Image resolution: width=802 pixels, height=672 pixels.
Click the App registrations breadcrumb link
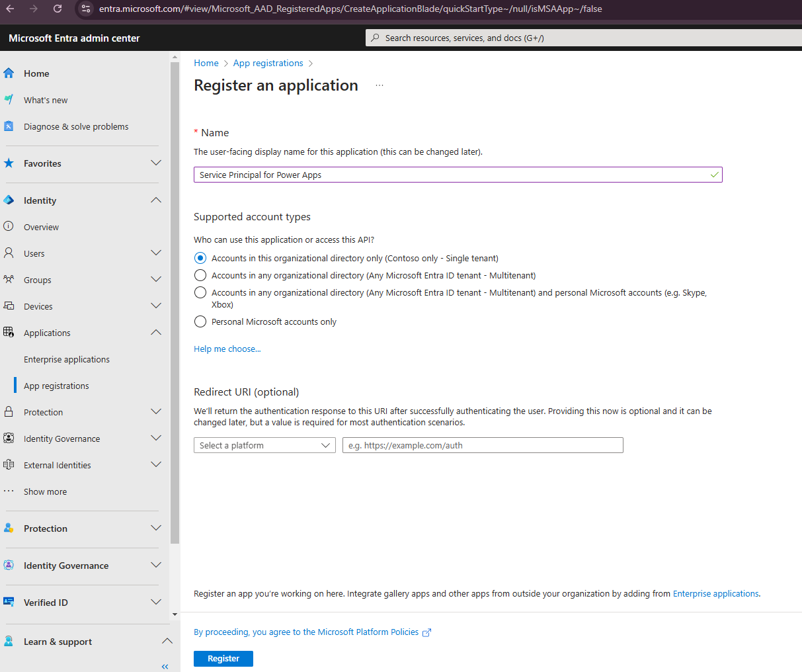268,63
